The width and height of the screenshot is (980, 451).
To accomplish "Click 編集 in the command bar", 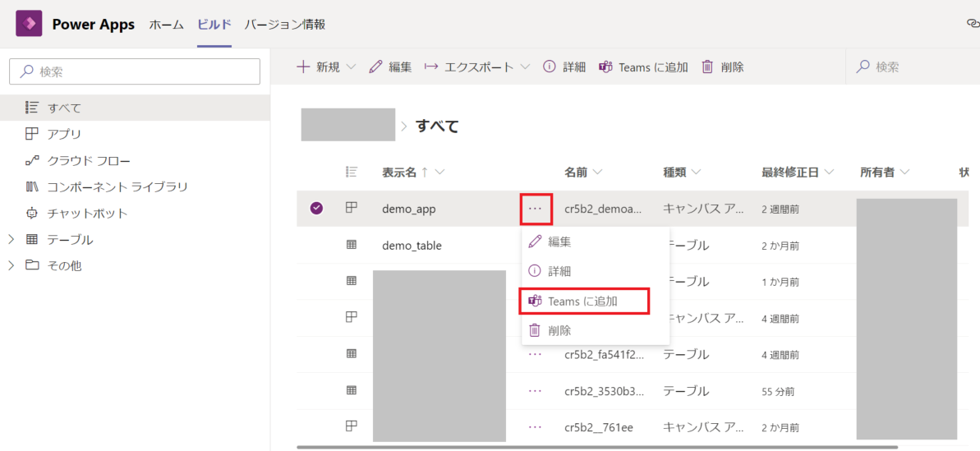I will coord(391,67).
